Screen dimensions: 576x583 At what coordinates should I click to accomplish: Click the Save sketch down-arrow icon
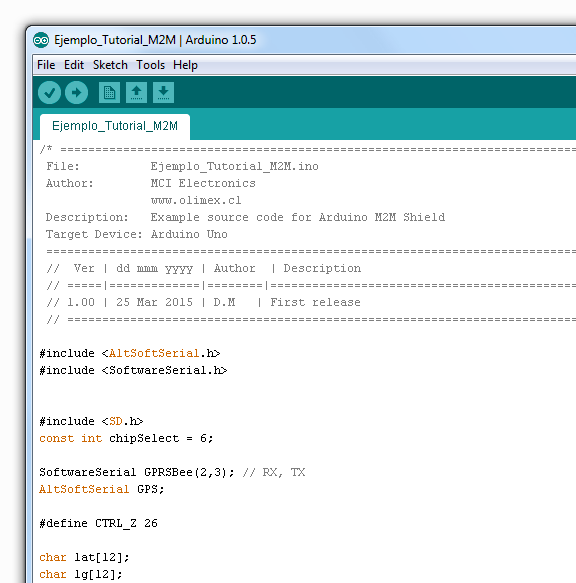coord(163,93)
